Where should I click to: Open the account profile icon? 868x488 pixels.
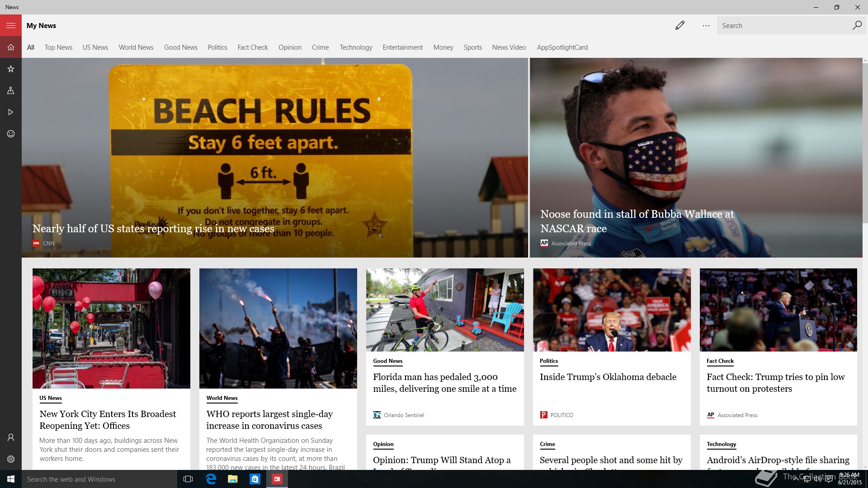pyautogui.click(x=11, y=437)
